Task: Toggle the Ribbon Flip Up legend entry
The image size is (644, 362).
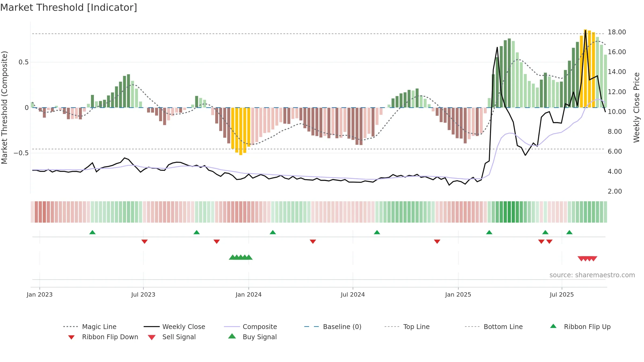Action: (x=580, y=327)
